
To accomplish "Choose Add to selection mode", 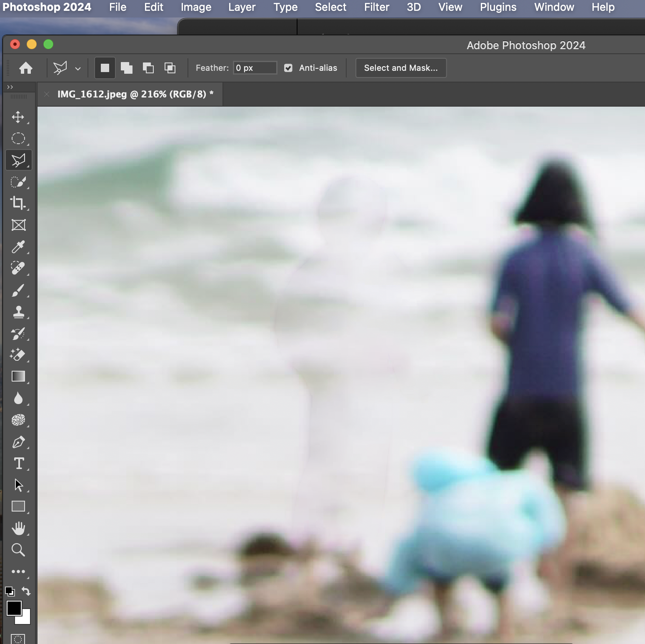I will 127,68.
